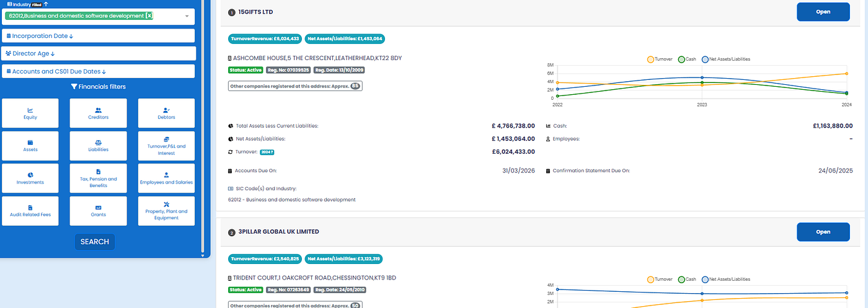
Task: Click total assets less liabilities £4,766,738.00
Action: [513, 126]
